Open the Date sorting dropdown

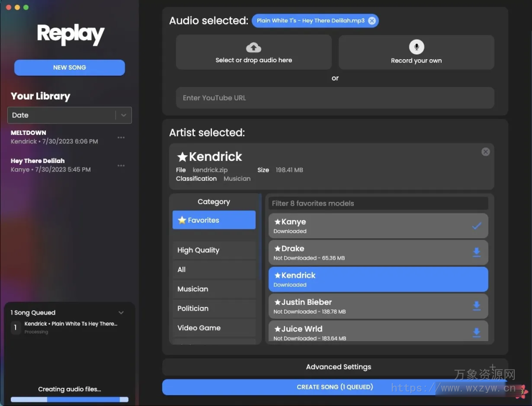(x=123, y=115)
